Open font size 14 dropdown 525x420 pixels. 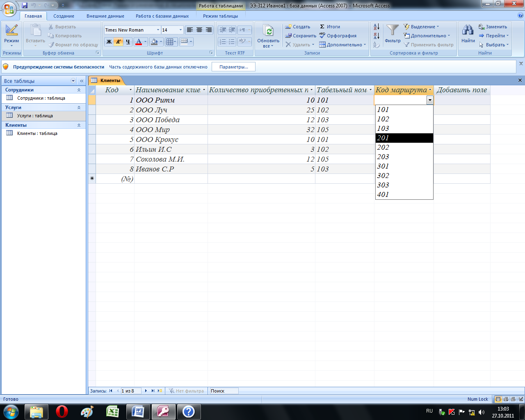click(180, 30)
